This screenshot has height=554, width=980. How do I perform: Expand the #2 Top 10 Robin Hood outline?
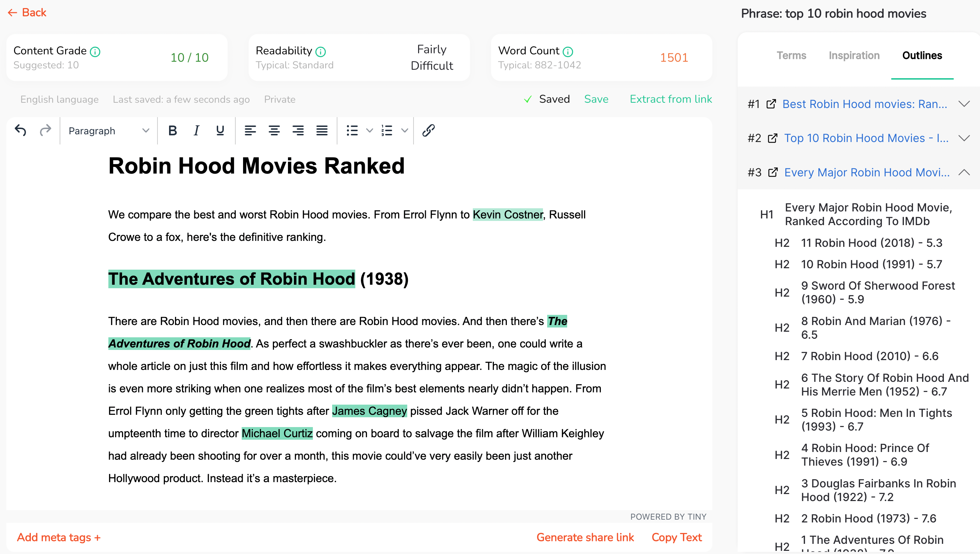964,138
